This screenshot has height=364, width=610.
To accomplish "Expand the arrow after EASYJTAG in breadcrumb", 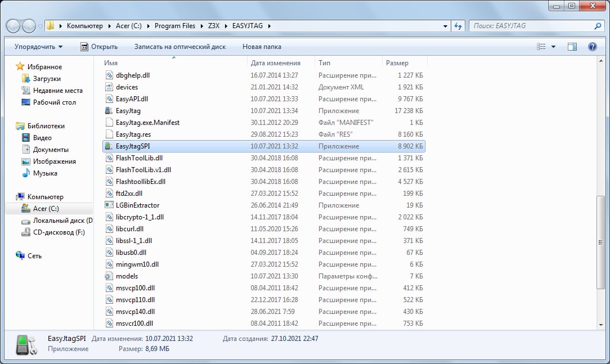I will click(x=269, y=26).
